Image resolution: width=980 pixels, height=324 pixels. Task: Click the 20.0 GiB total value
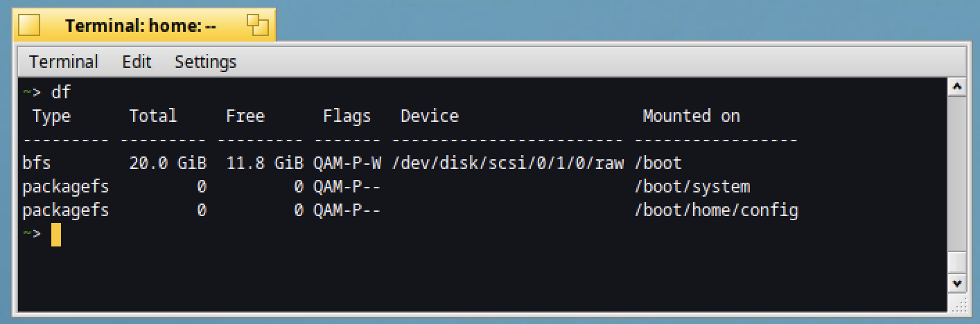(x=168, y=163)
